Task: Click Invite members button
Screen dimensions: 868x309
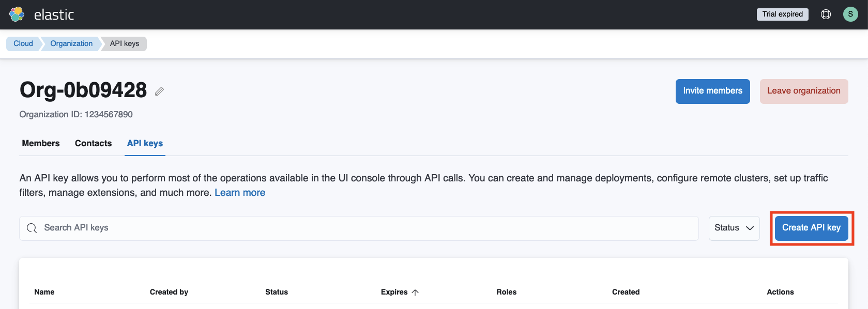Action: click(713, 91)
